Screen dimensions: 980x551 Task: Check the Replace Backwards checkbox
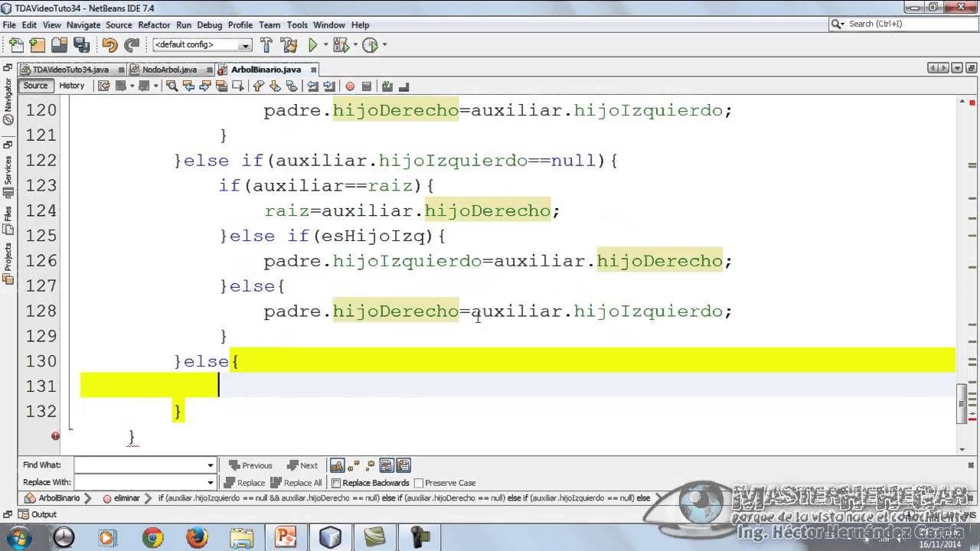[x=335, y=483]
